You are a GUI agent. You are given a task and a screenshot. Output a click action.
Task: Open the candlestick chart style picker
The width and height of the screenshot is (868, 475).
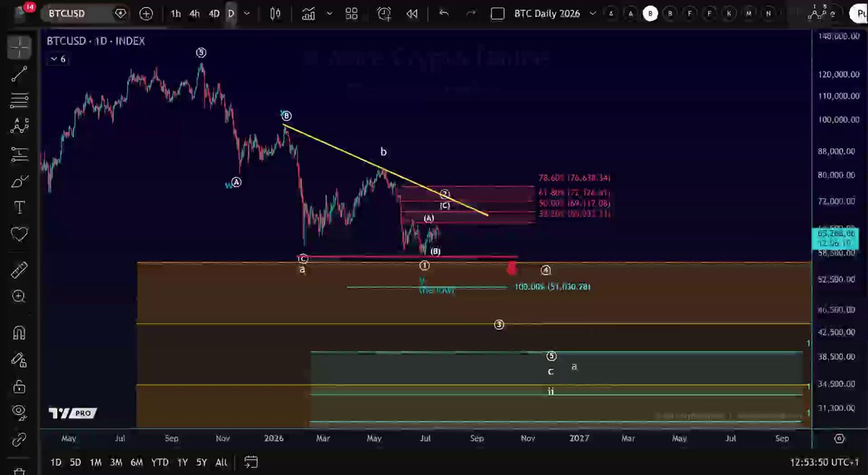coord(275,13)
